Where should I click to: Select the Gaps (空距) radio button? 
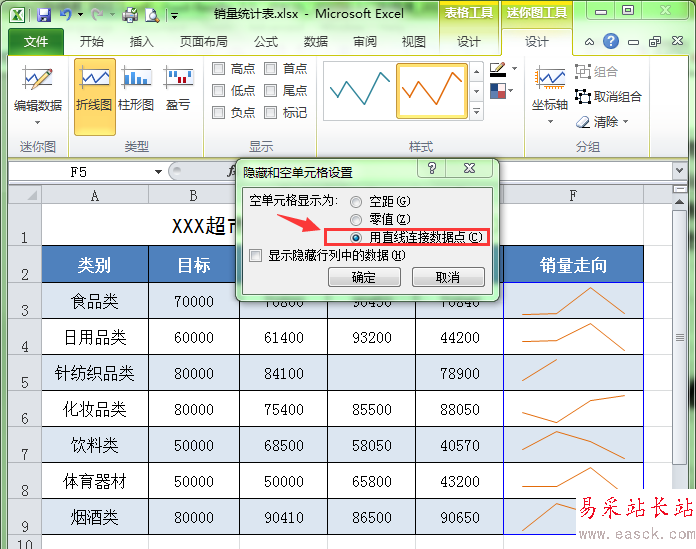[356, 202]
